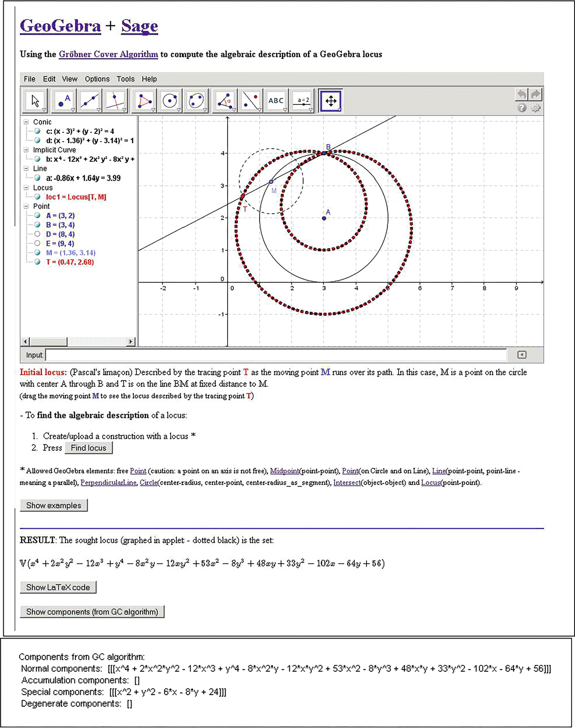The height and width of the screenshot is (728, 575).
Task: Toggle visibility of line a
Action: click(x=37, y=178)
